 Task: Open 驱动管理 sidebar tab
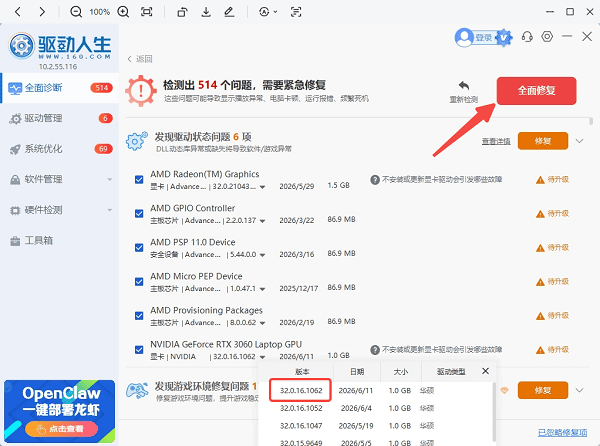point(60,118)
